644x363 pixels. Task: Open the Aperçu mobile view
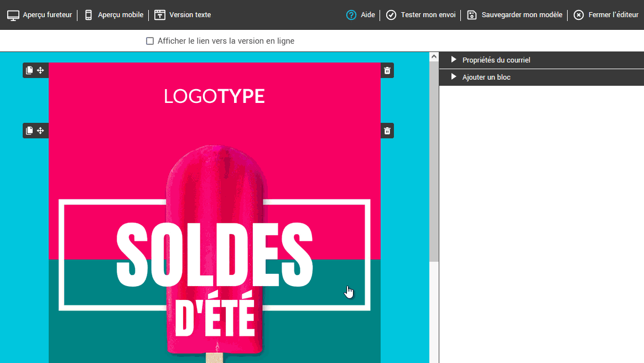pos(120,15)
